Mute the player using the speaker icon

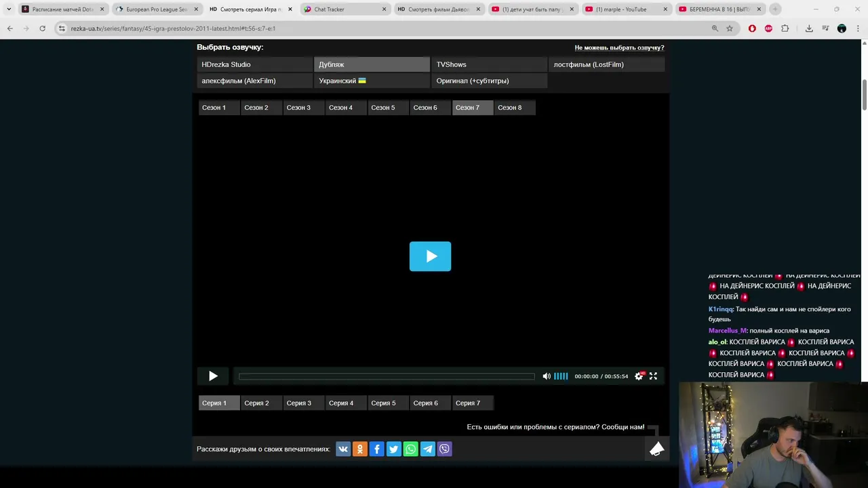tap(547, 376)
